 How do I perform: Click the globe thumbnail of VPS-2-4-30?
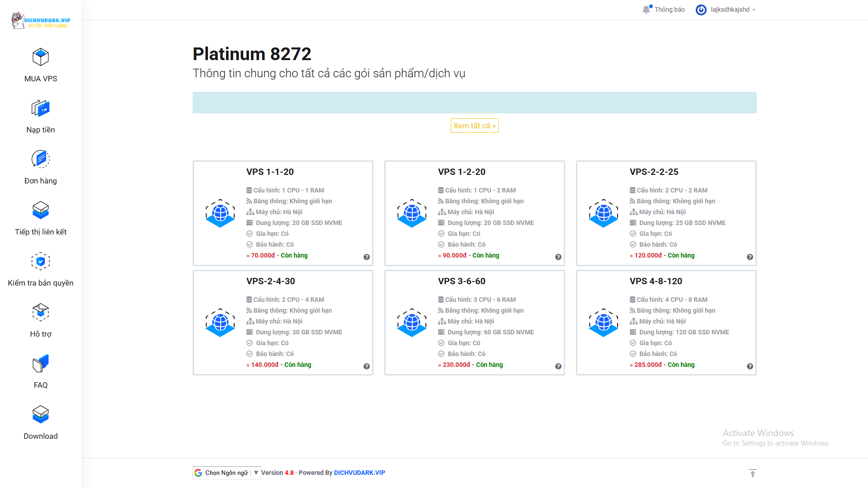coord(220,323)
